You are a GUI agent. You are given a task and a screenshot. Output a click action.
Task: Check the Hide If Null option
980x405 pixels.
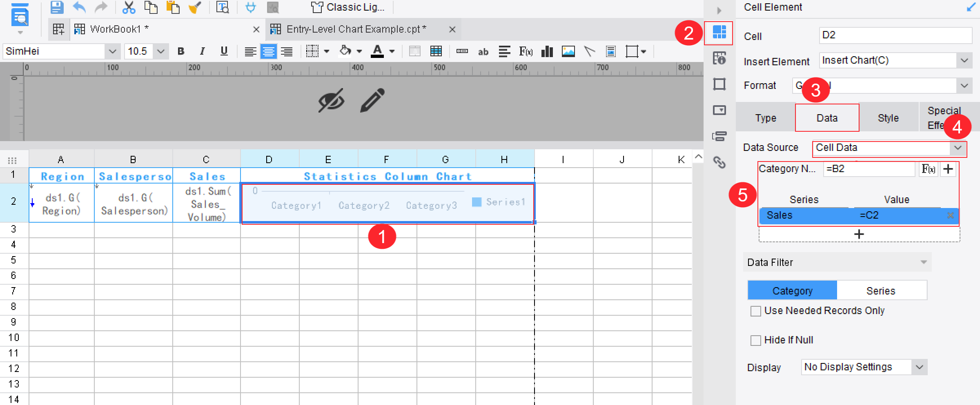pos(756,340)
